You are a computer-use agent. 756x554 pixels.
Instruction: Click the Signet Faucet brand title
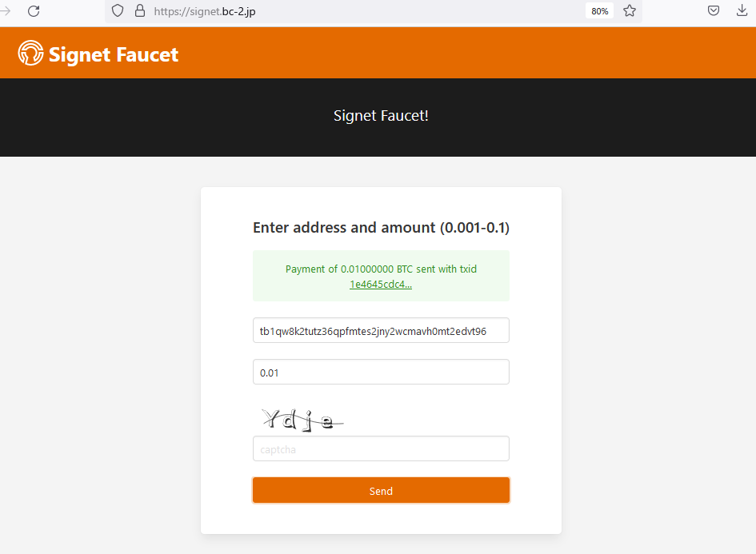114,54
